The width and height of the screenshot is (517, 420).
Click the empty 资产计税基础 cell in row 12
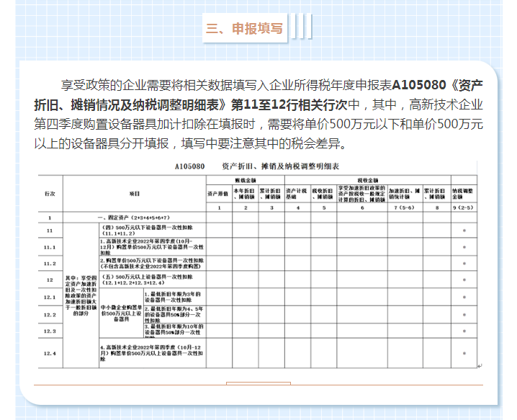(x=297, y=280)
